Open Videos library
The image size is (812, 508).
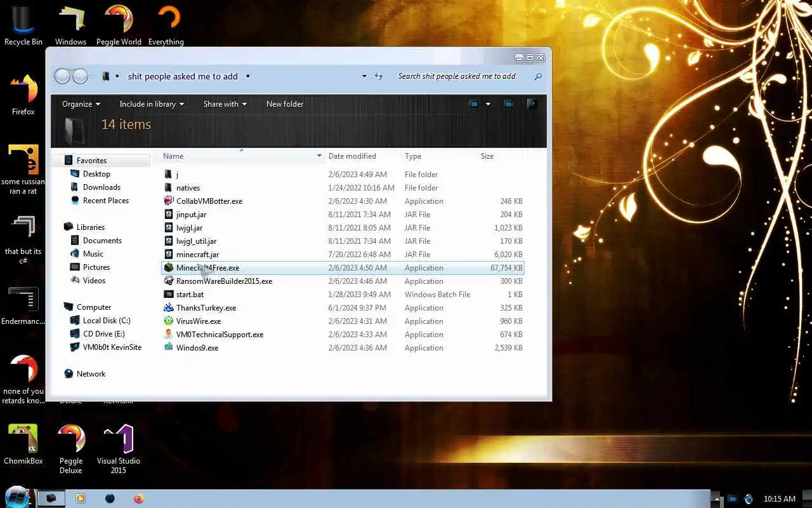[94, 281]
